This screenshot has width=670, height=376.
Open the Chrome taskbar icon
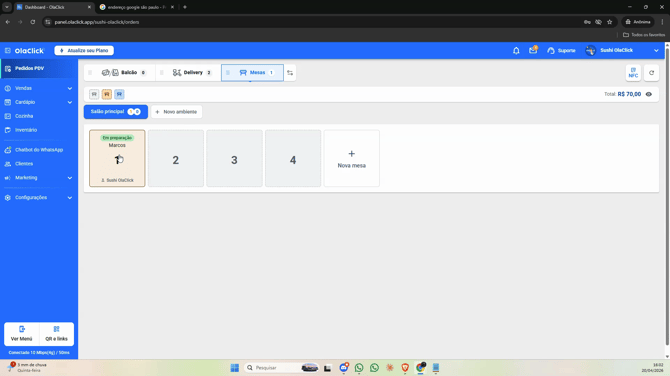tap(420, 368)
